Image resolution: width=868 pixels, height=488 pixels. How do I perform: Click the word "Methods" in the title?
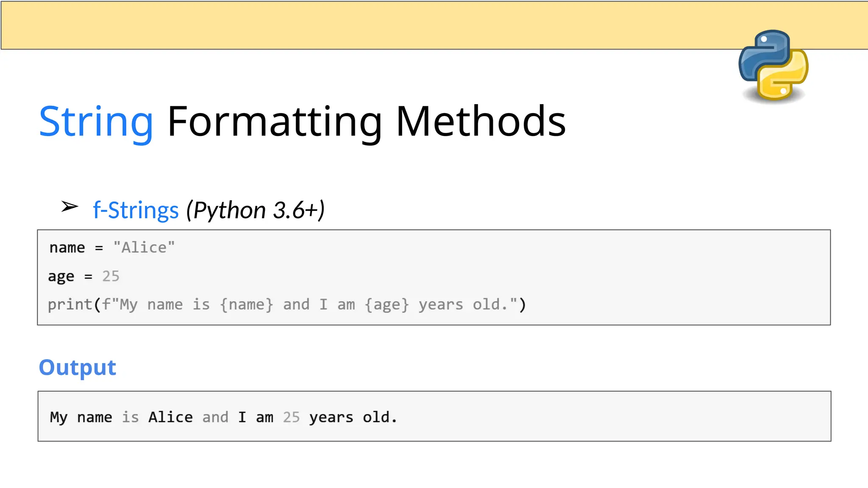(481, 122)
